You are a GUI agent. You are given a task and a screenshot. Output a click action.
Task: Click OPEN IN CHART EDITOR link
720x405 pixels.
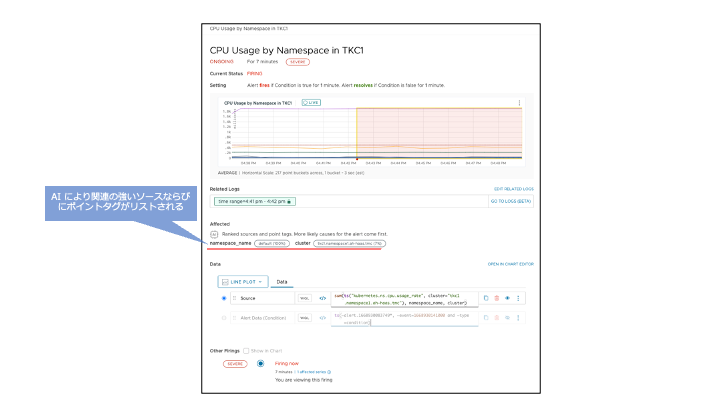click(x=511, y=264)
